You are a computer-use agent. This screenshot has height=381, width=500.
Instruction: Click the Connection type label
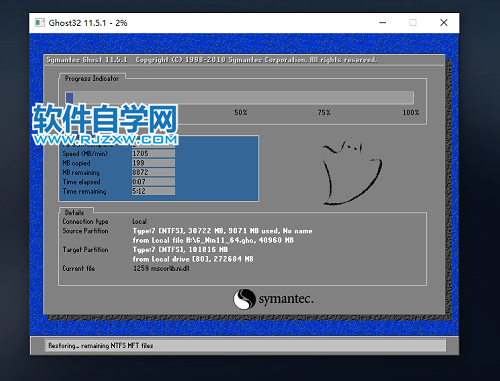[85, 222]
